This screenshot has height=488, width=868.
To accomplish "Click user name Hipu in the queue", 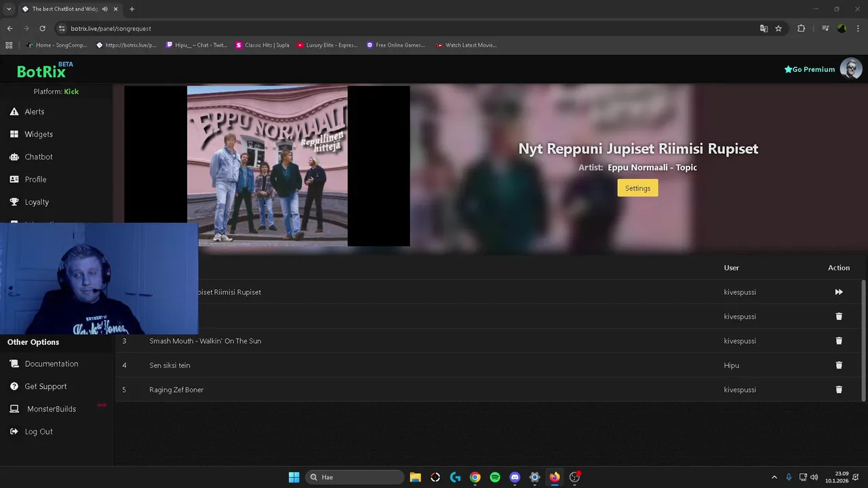I will click(731, 365).
